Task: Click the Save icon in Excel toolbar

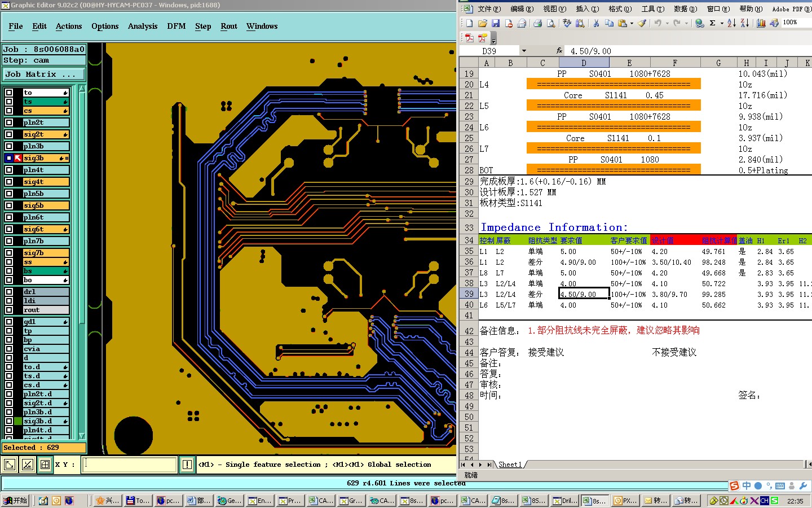Action: (x=496, y=23)
